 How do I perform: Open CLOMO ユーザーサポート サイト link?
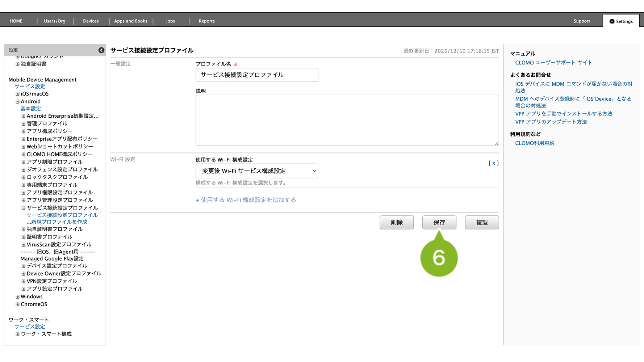point(553,63)
